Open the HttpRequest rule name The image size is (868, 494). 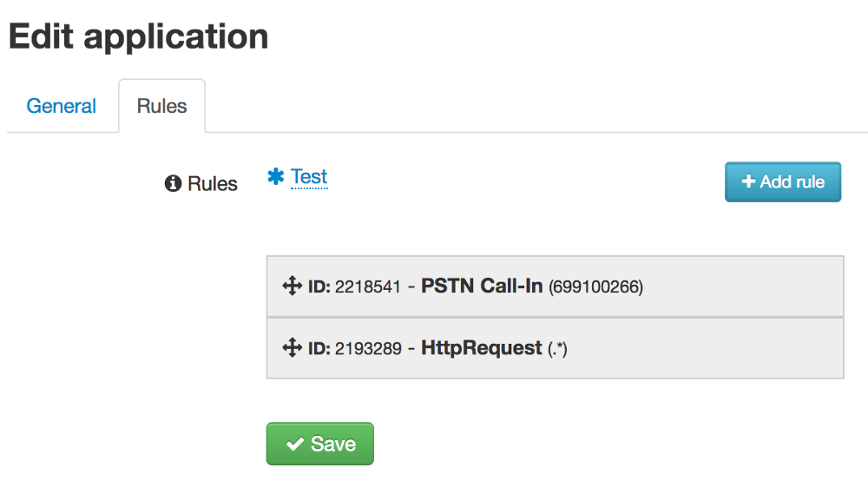click(481, 348)
